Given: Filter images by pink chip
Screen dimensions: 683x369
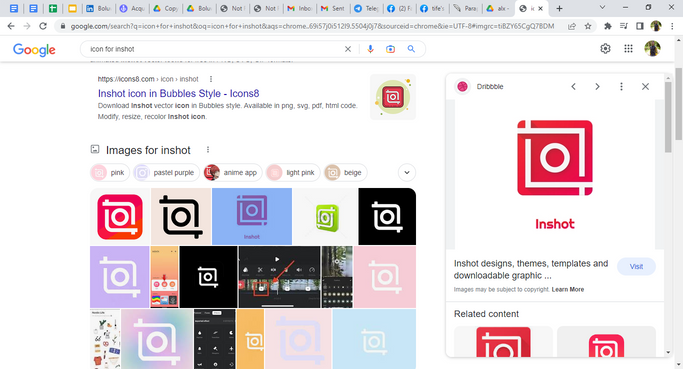Looking at the screenshot, I should (110, 173).
